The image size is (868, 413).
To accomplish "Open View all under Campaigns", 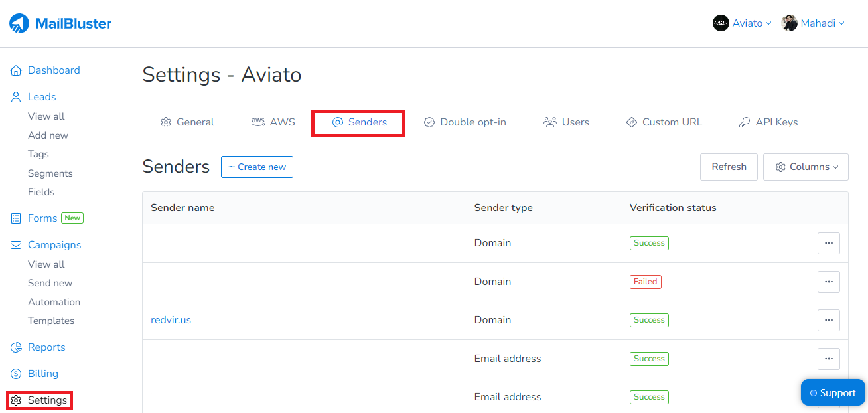I will coord(46,264).
